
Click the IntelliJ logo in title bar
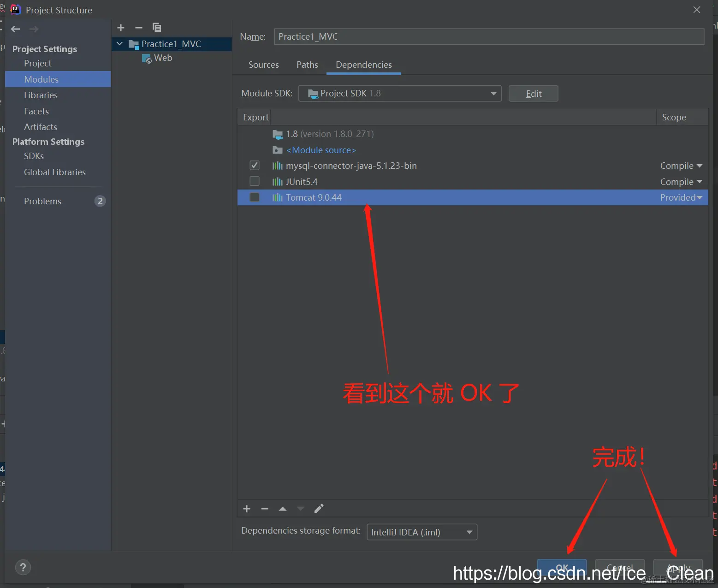[x=16, y=10]
